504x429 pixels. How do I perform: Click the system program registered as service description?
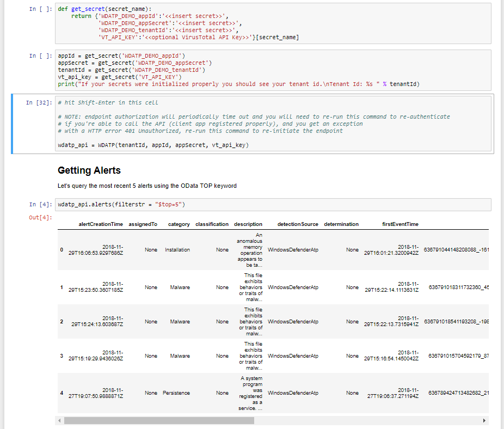[250, 393]
